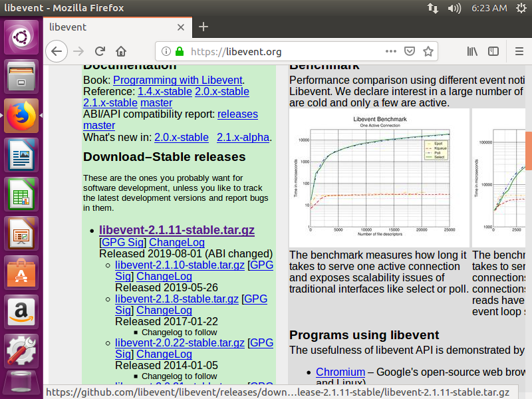The height and width of the screenshot is (399, 532).
Task: Open the ABI/API master report link
Action: click(99, 126)
